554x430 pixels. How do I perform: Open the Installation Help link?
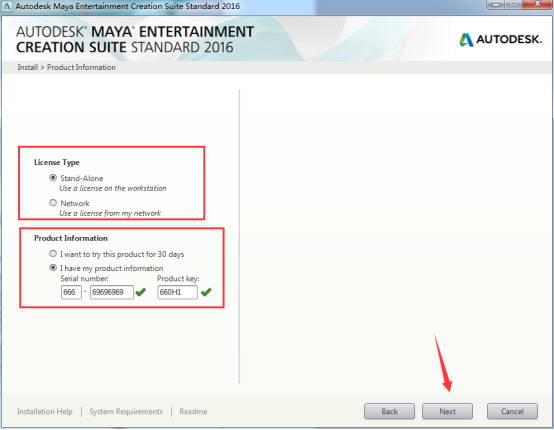pyautogui.click(x=45, y=412)
